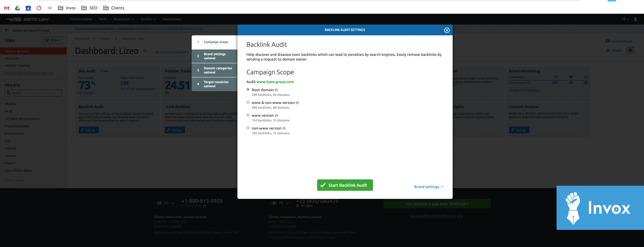Expand the Ressources dropdown menu

coord(123,19)
